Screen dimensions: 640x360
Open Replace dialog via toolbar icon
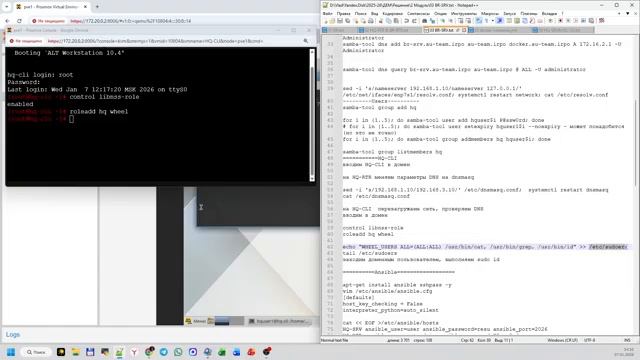click(432, 20)
